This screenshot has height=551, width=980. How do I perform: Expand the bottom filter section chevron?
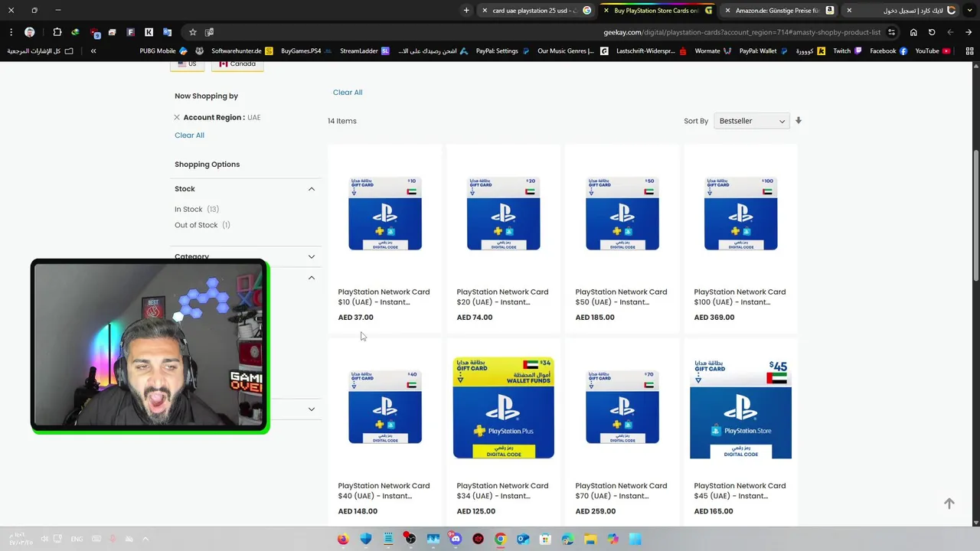click(312, 409)
